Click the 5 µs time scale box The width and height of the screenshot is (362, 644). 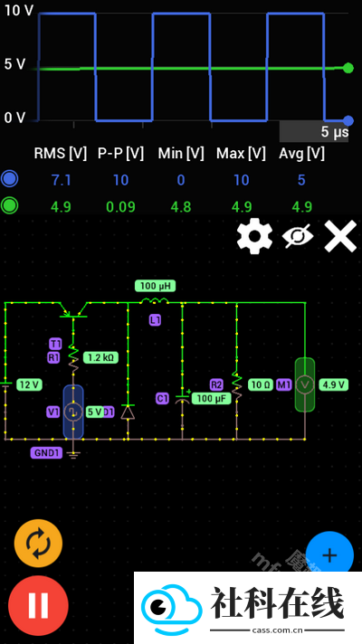coord(314,131)
